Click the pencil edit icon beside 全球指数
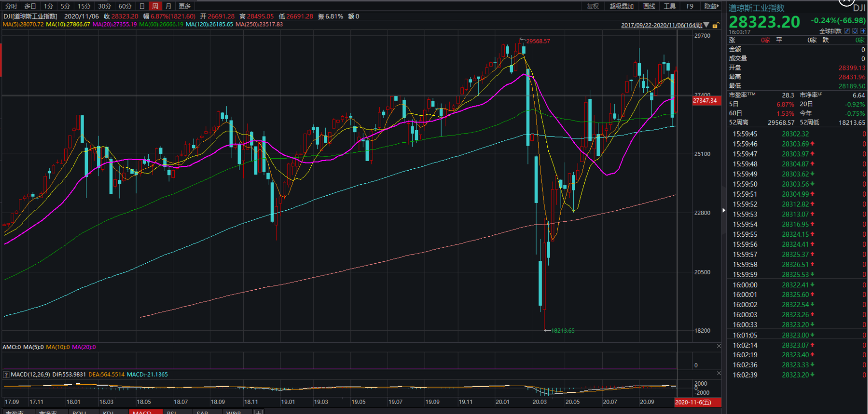 [847, 31]
